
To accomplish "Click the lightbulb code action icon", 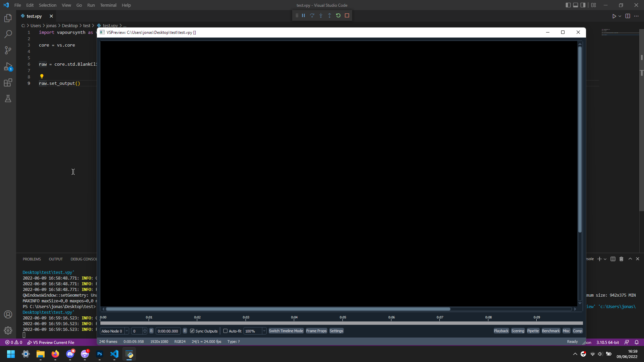I will click(x=42, y=76).
